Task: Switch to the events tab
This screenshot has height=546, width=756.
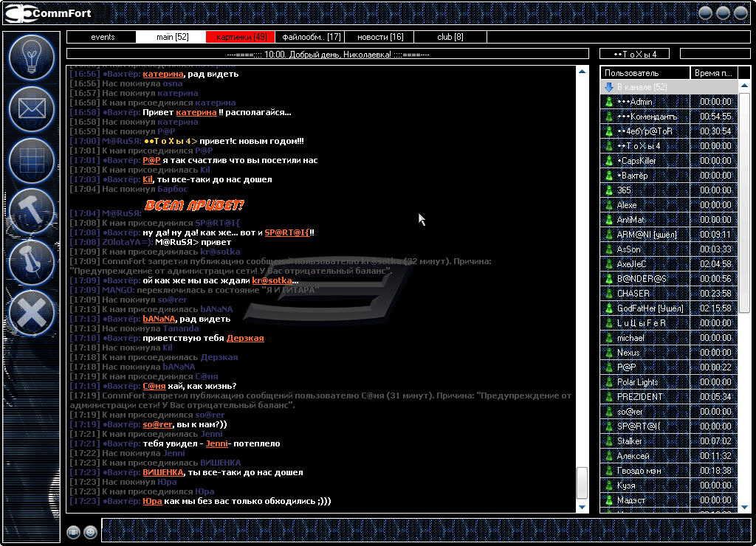Action: (102, 37)
